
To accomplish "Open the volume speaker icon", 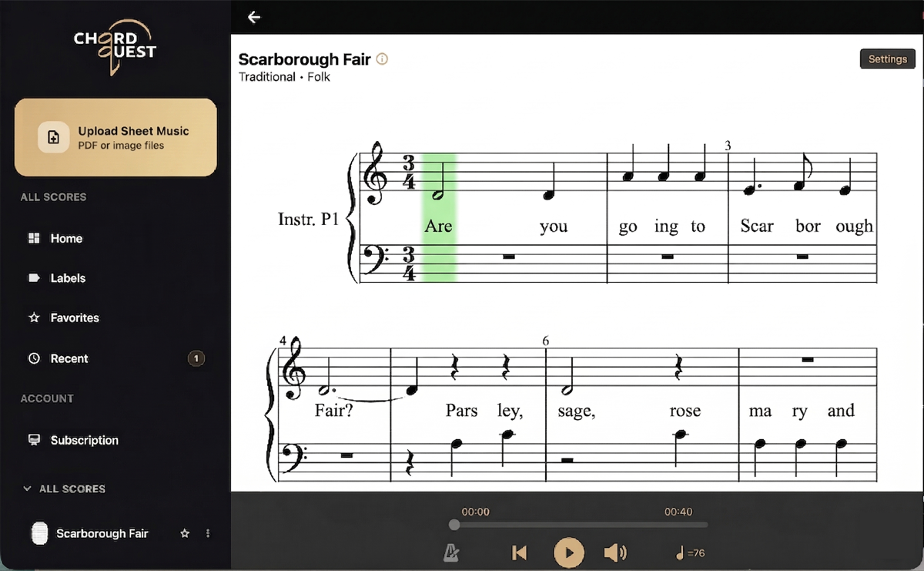I will [616, 553].
